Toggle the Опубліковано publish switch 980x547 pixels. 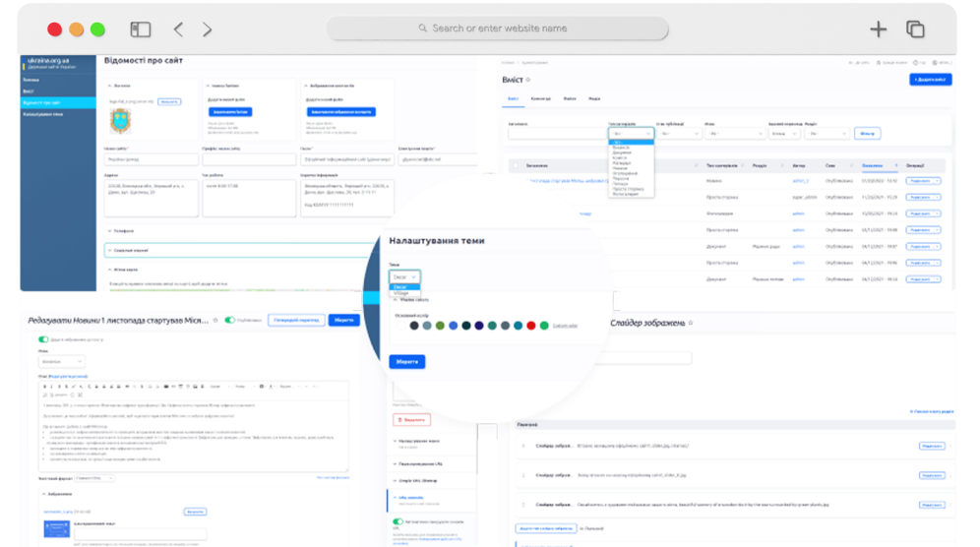tap(230, 320)
